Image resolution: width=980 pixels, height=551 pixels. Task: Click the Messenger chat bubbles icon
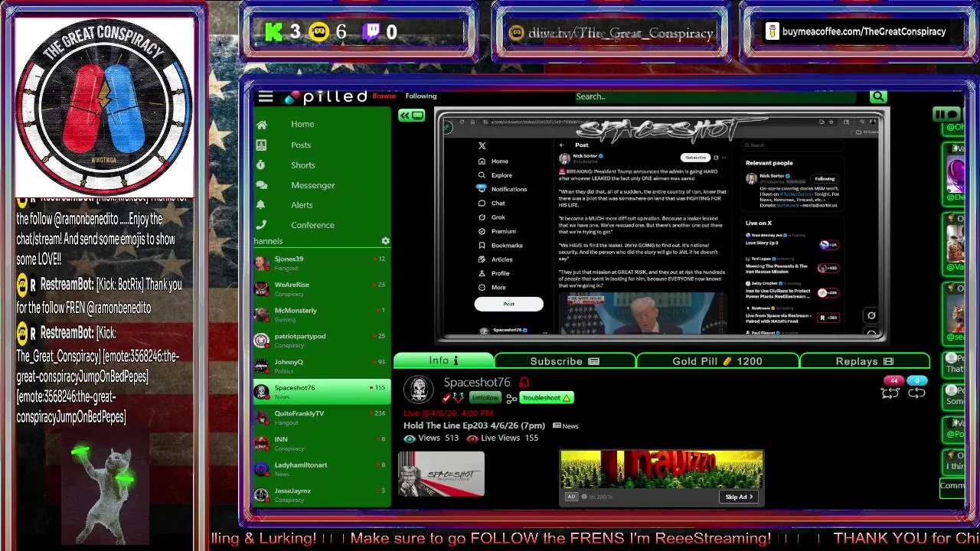tap(262, 185)
